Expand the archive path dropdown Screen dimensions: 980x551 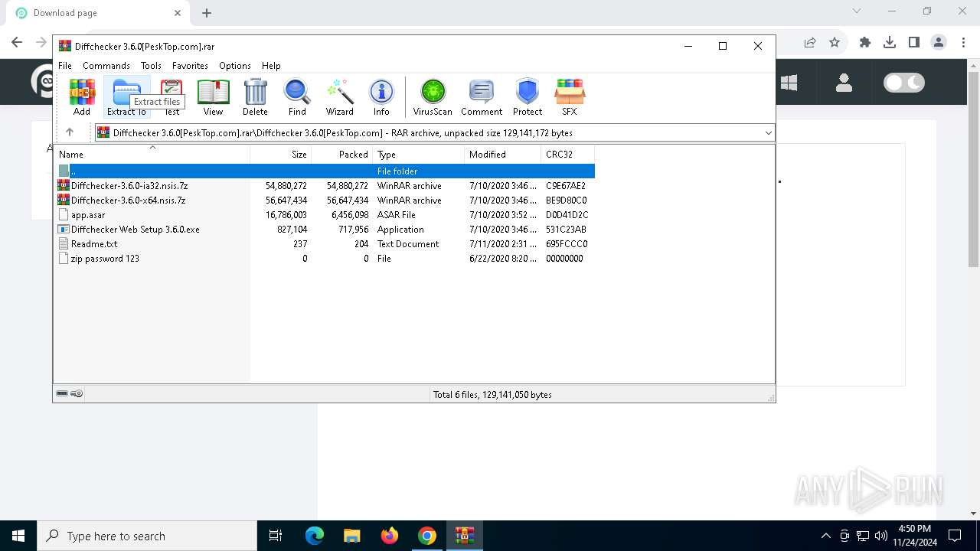point(768,133)
